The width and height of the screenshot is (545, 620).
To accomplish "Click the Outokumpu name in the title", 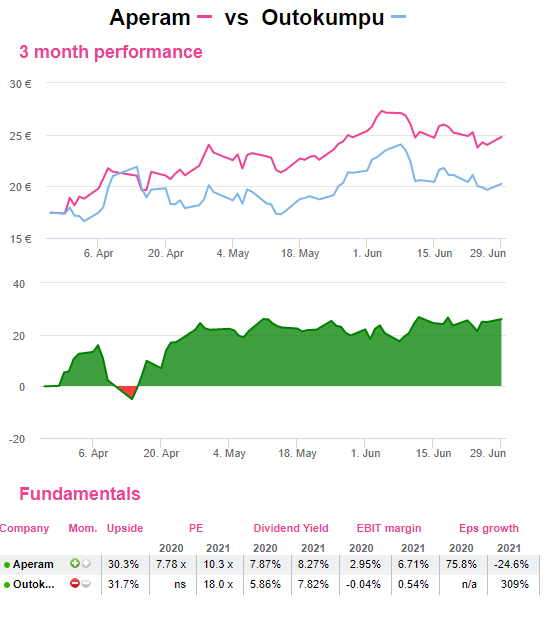I will click(323, 18).
